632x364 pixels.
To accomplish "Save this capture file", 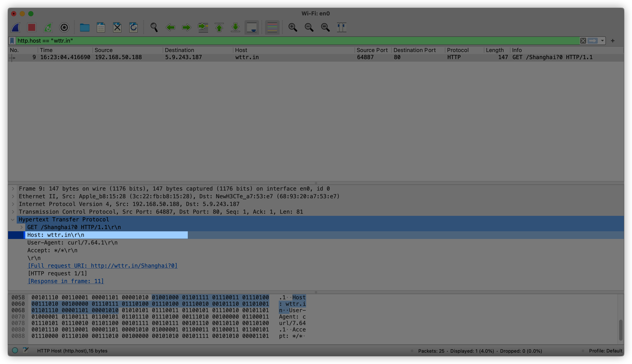I will [x=101, y=27].
